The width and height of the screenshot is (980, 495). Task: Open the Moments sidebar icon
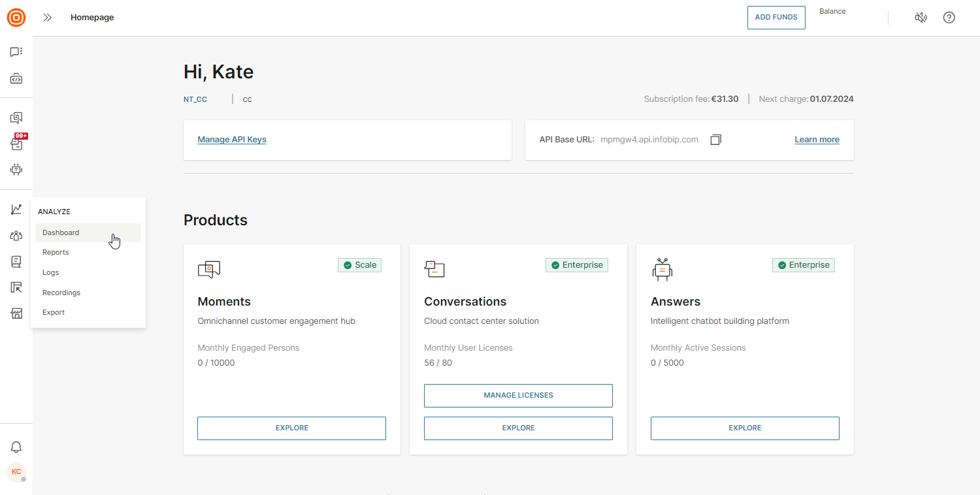[16, 118]
